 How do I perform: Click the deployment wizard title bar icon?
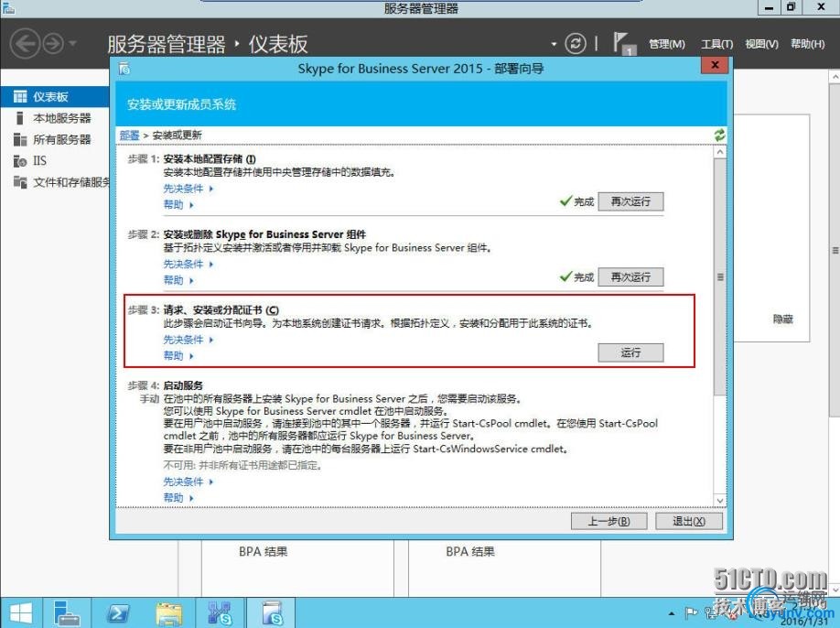pos(124,68)
